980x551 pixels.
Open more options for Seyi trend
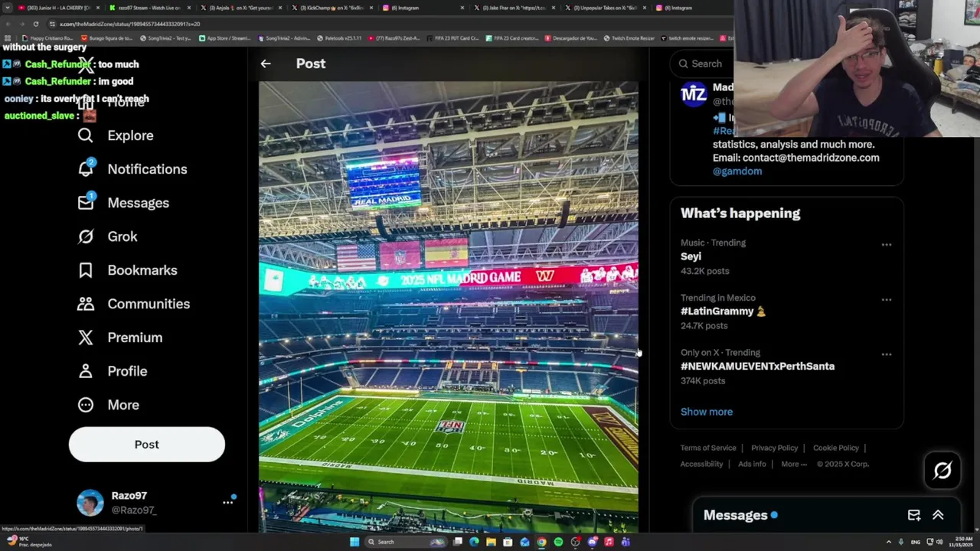887,245
